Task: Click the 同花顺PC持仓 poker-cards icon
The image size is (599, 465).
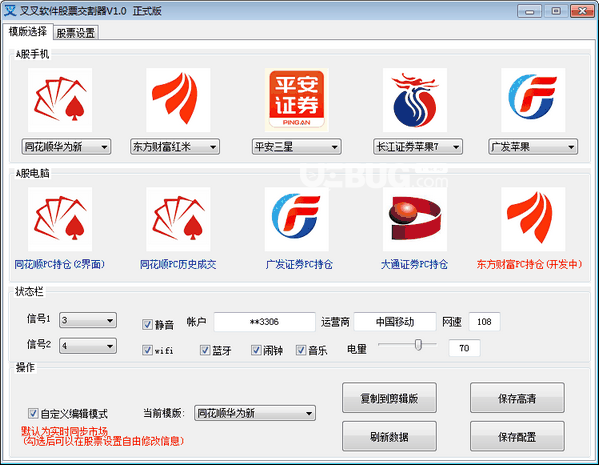Action: 60,219
